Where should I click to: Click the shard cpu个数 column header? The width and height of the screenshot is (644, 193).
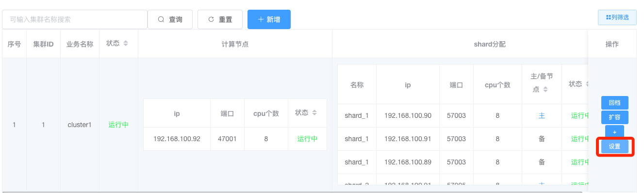pyautogui.click(x=497, y=84)
